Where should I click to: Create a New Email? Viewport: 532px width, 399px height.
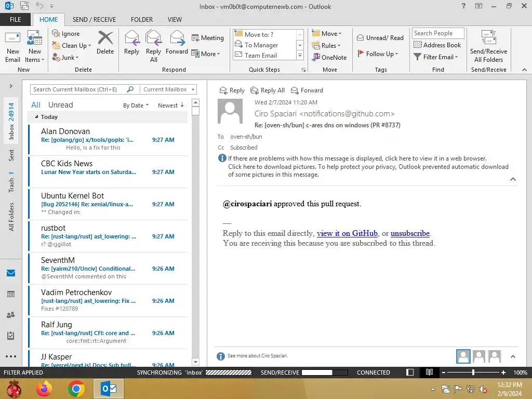click(13, 47)
